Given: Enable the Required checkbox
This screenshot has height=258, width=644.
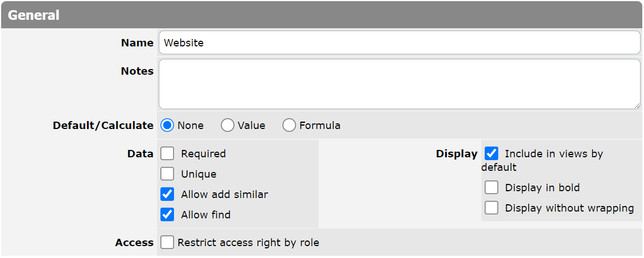Looking at the screenshot, I should coord(167,154).
